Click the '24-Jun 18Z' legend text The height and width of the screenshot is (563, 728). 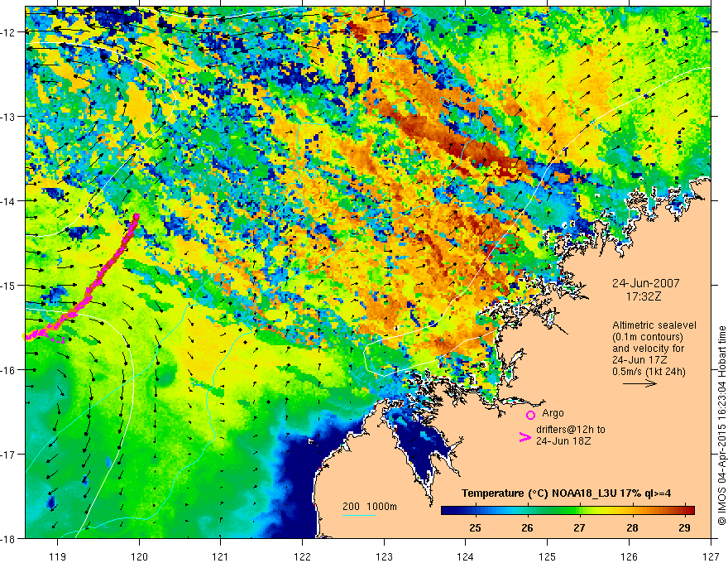point(563,441)
